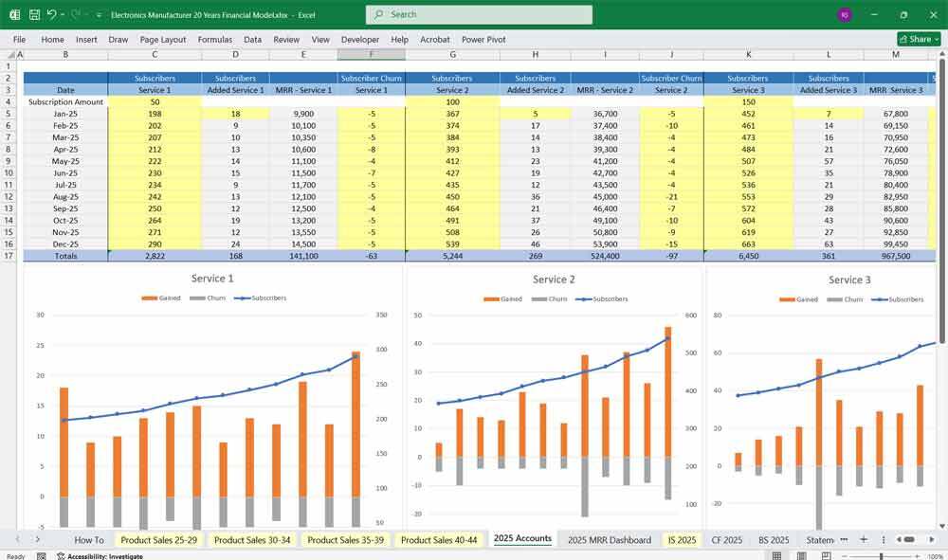Open the Formulas ribbon tab

pos(215,39)
